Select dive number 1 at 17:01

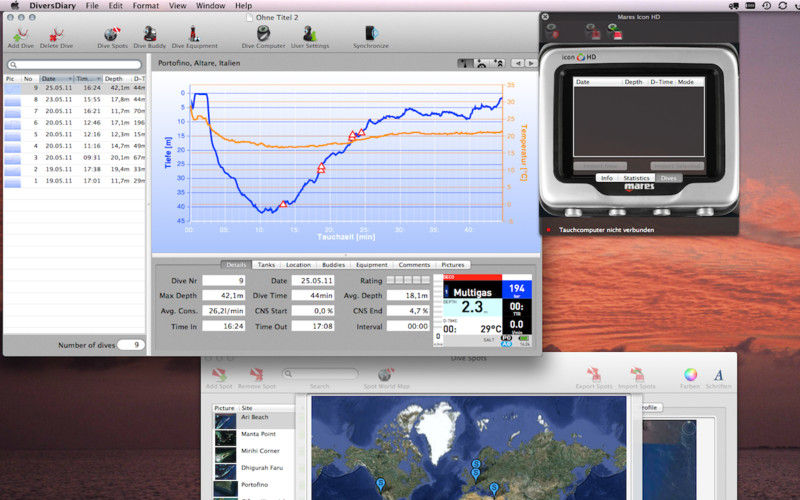tap(75, 181)
